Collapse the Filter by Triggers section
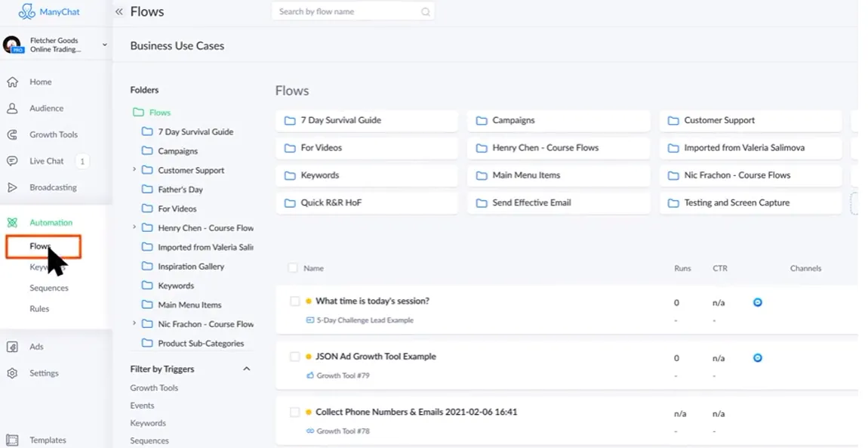 (246, 369)
